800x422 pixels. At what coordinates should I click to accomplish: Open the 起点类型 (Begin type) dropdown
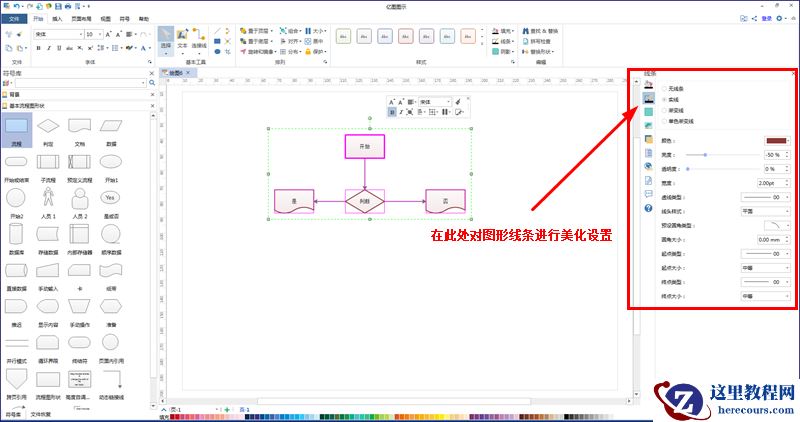pos(765,254)
